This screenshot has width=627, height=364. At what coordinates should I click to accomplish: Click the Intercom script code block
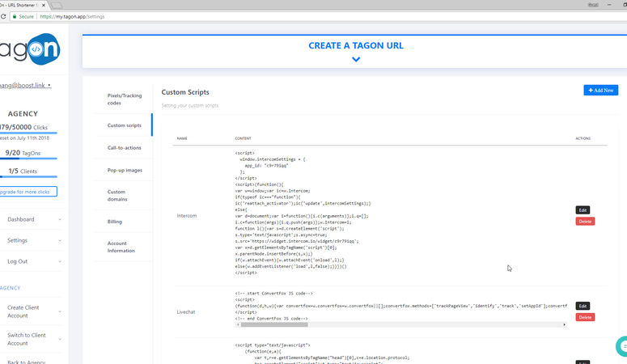(303, 213)
